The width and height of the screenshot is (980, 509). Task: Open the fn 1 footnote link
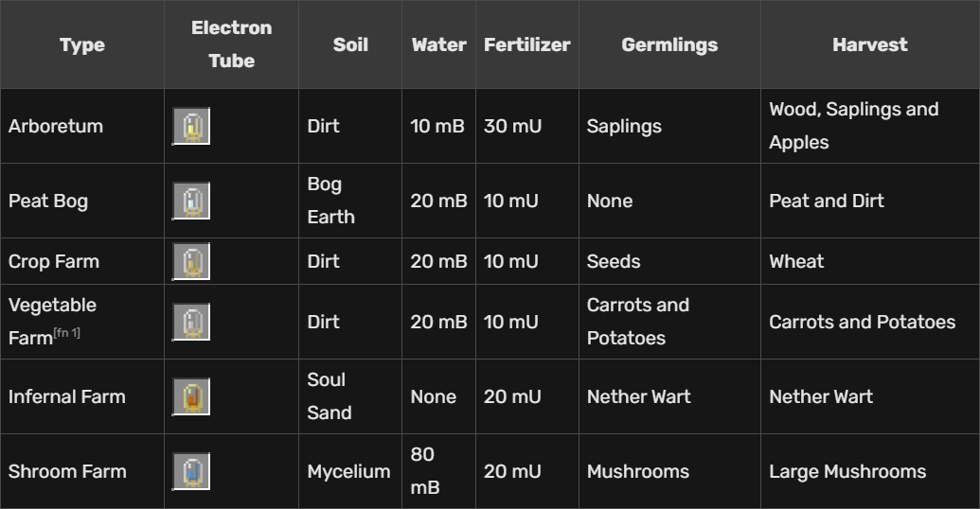click(67, 333)
